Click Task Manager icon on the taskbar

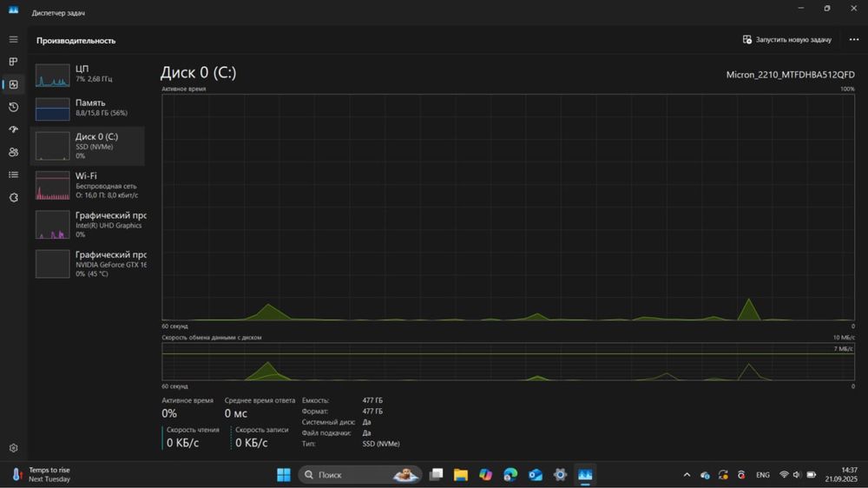pos(585,475)
